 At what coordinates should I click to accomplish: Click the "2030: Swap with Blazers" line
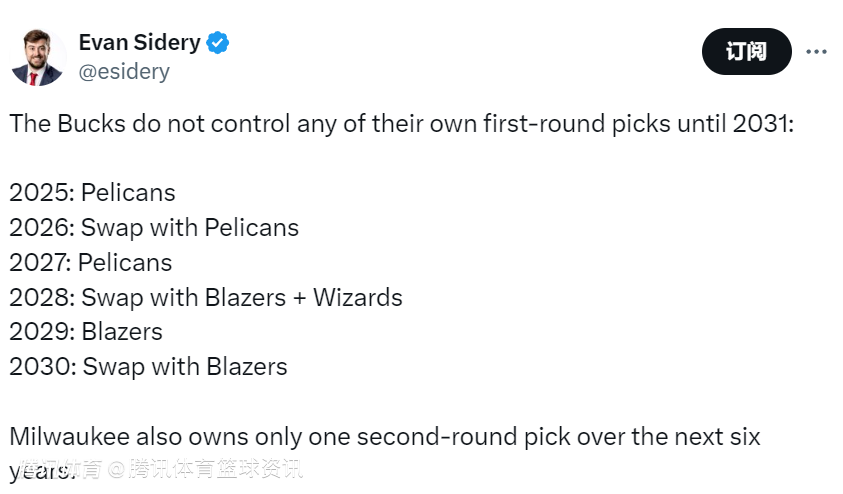pyautogui.click(x=148, y=367)
